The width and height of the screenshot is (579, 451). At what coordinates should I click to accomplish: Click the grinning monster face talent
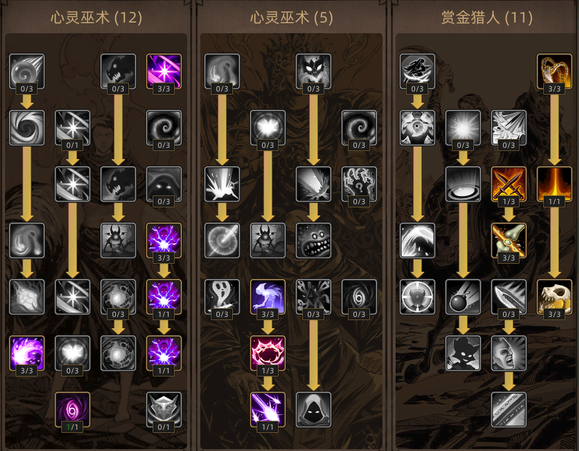(313, 240)
